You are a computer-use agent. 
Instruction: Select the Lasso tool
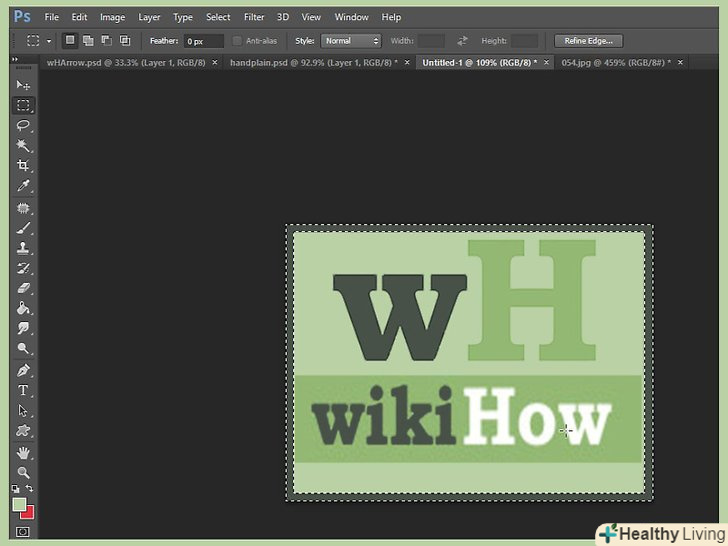tap(23, 126)
